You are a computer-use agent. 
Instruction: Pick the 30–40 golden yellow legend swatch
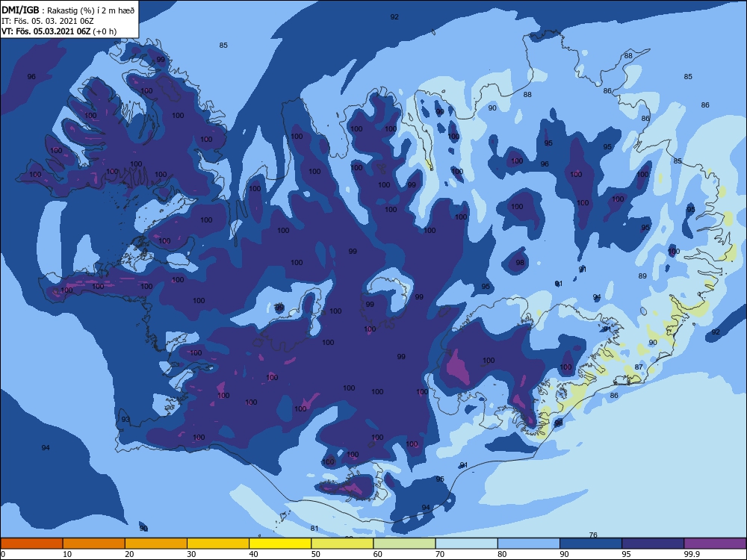pos(218,544)
